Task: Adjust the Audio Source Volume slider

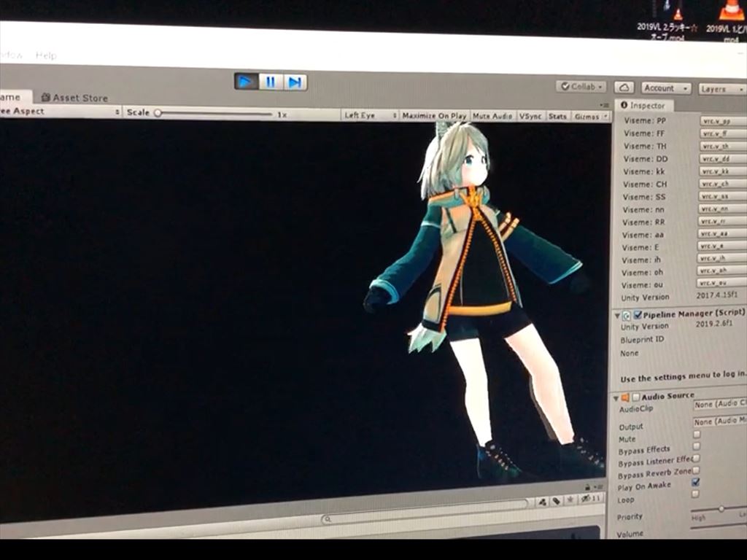Action: pyautogui.click(x=719, y=526)
